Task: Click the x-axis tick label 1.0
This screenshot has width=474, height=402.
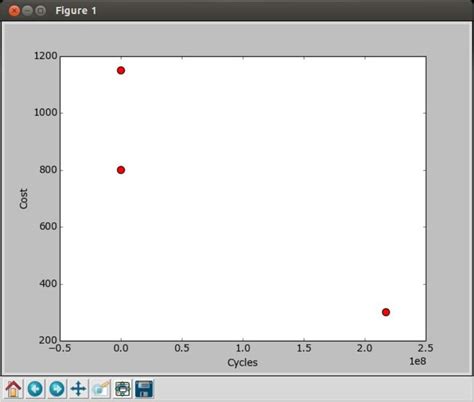Action: [x=243, y=348]
